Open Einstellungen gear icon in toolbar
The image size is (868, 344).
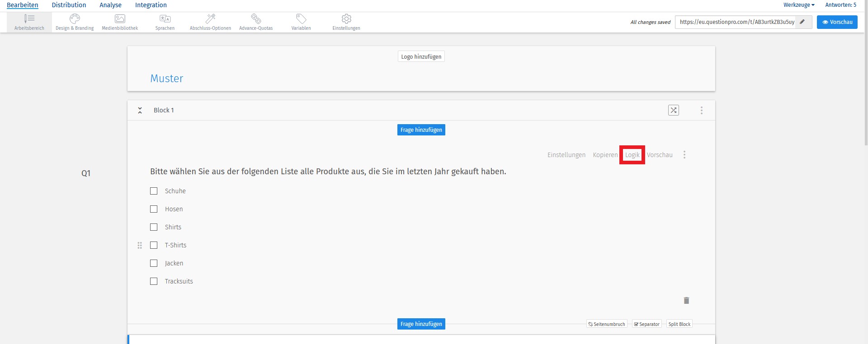(x=346, y=19)
